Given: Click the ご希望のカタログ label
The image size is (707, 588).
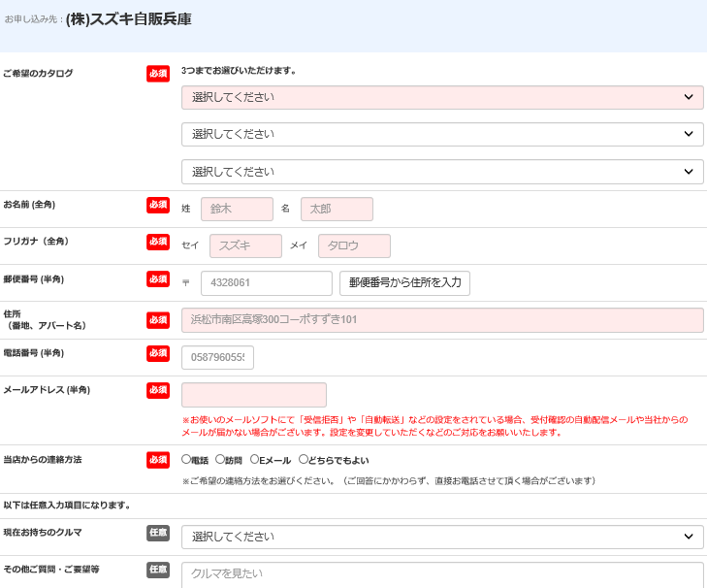Looking at the screenshot, I should tap(38, 73).
